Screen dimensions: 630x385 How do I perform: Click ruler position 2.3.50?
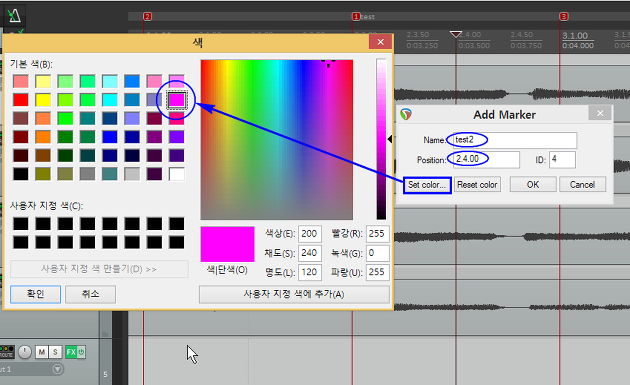418,35
